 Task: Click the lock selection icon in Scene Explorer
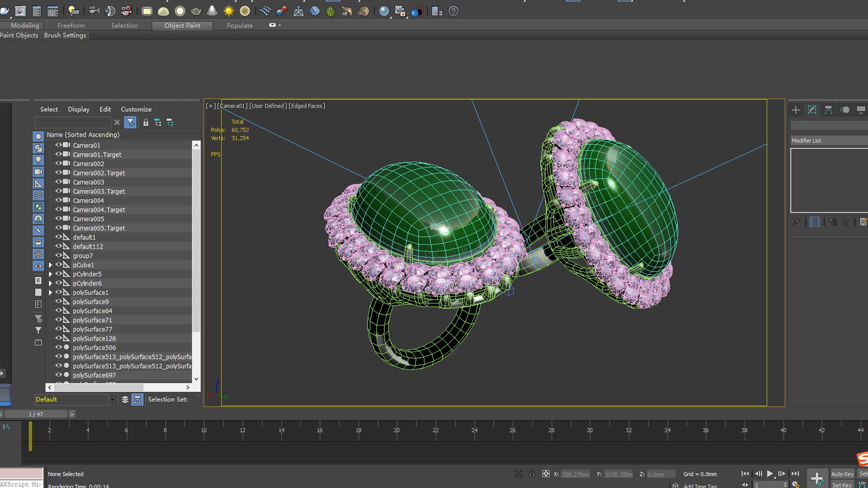point(146,122)
